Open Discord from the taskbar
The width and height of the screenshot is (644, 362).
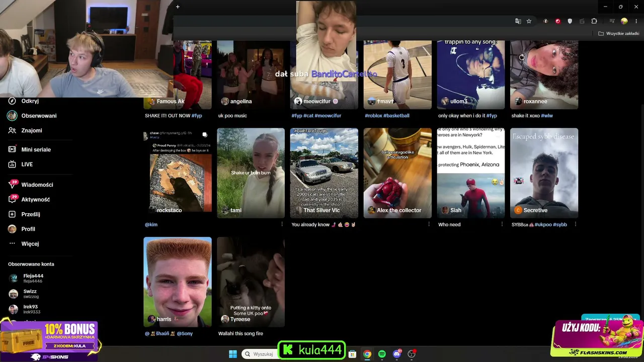coord(397,354)
